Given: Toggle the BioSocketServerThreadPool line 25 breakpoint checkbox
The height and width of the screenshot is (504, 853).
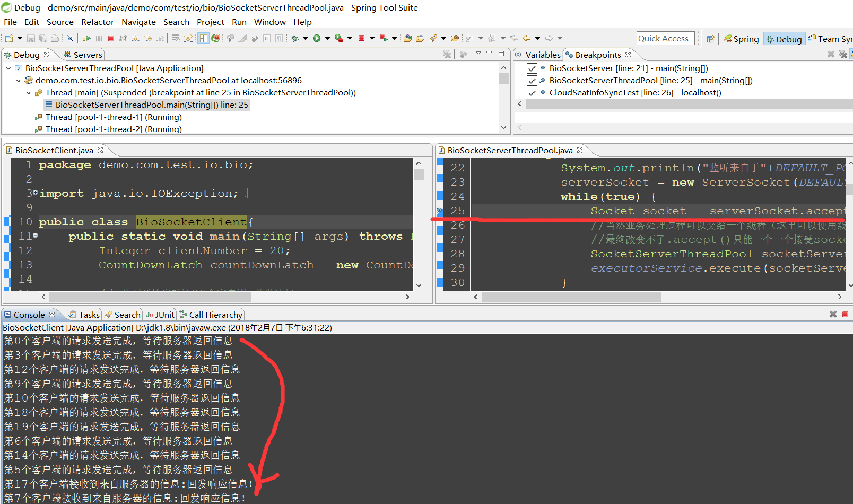Looking at the screenshot, I should pyautogui.click(x=532, y=81).
